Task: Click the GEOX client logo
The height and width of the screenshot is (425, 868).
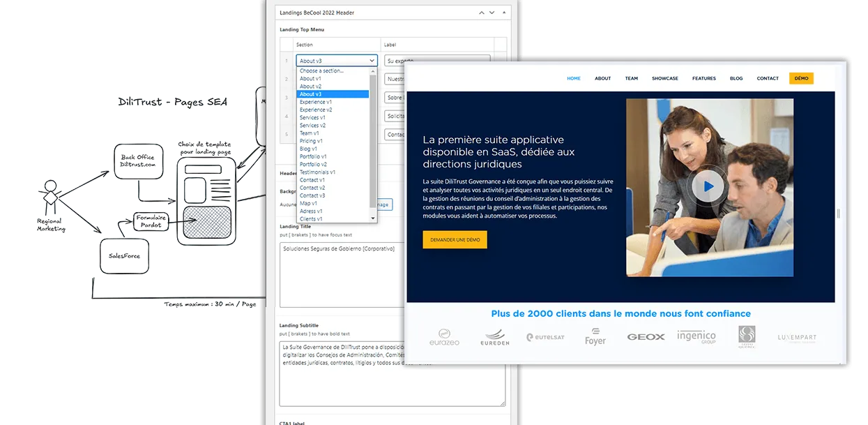Action: [x=646, y=337]
